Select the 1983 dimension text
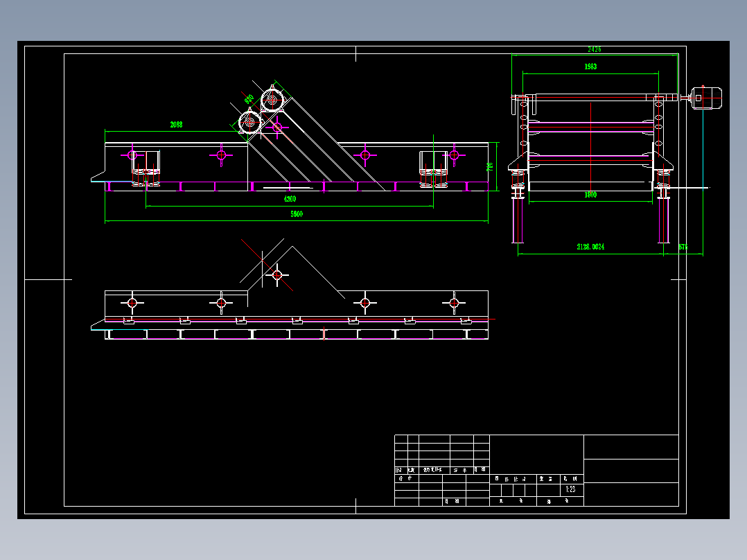The image size is (747, 560). click(x=590, y=67)
